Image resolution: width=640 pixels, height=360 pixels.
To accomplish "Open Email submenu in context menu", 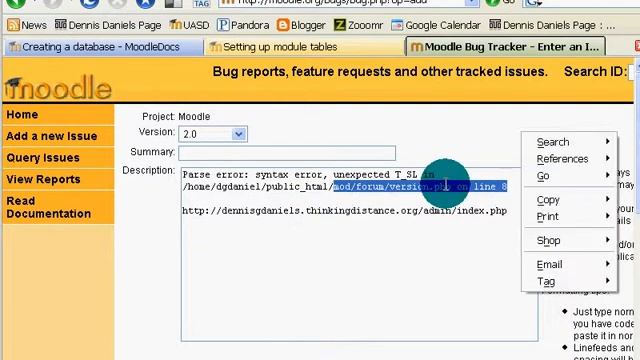I will pos(569,264).
